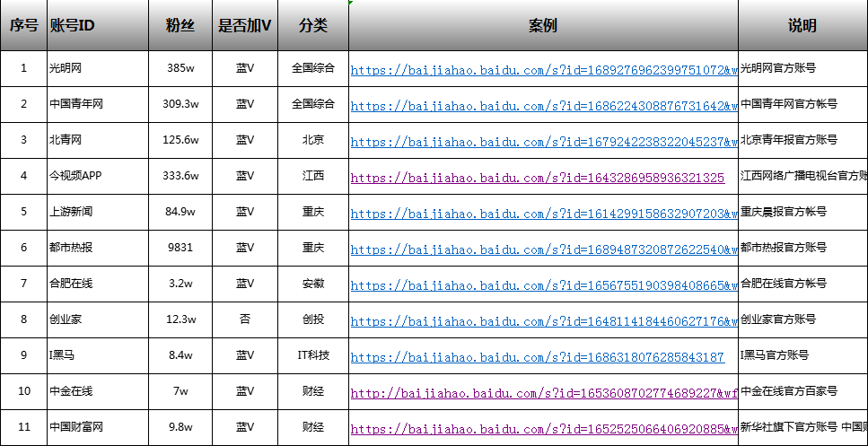The height and width of the screenshot is (446, 868).
Task: Click the 中国财富网 case link
Action: click(543, 429)
